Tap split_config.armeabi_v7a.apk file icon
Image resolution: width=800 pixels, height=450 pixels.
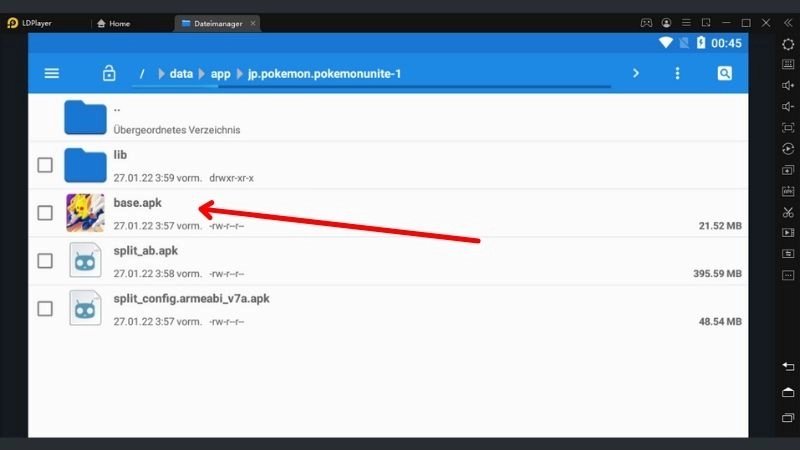(x=85, y=308)
